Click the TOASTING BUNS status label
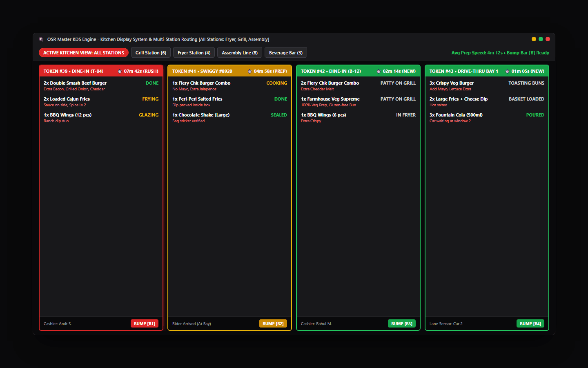Viewport: 588px width, 368px height. click(526, 83)
